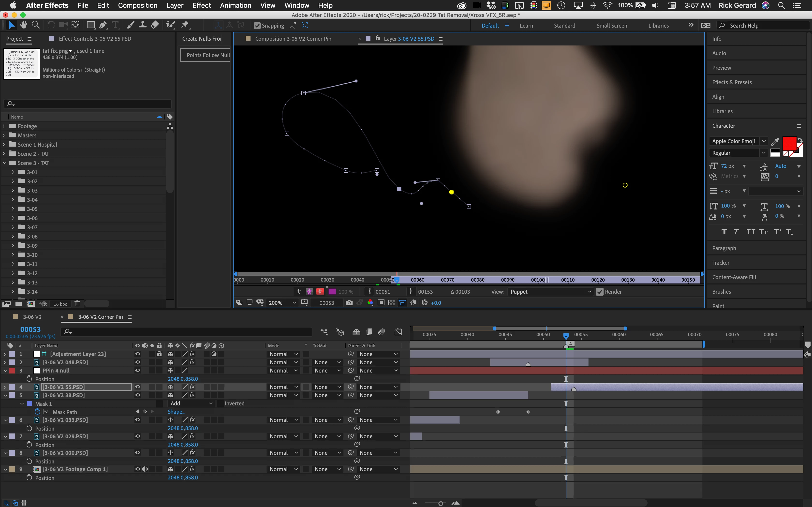Click the trash delete icon in Project panel
This screenshot has height=507, width=812.
pos(77,304)
